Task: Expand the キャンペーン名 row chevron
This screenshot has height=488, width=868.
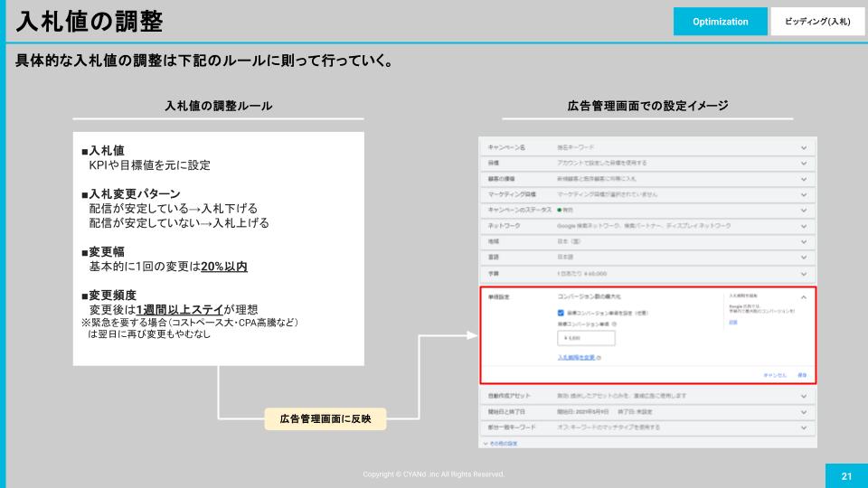Action: (x=803, y=147)
